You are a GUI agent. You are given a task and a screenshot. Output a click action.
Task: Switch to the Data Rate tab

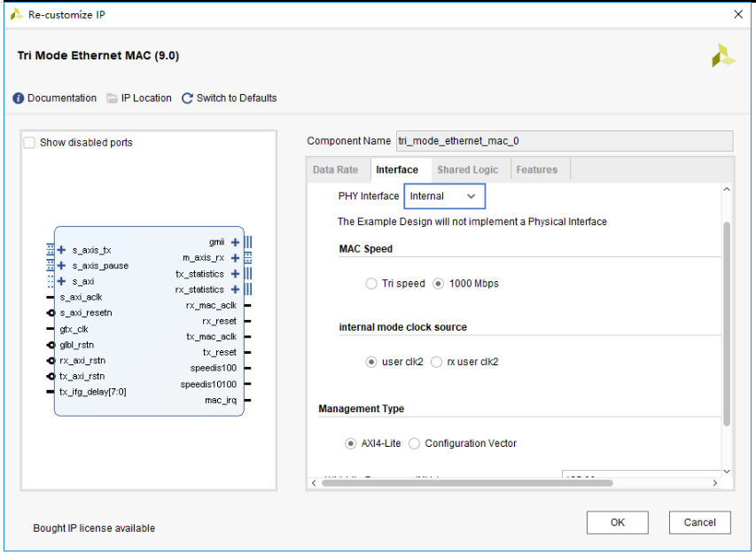pyautogui.click(x=335, y=169)
